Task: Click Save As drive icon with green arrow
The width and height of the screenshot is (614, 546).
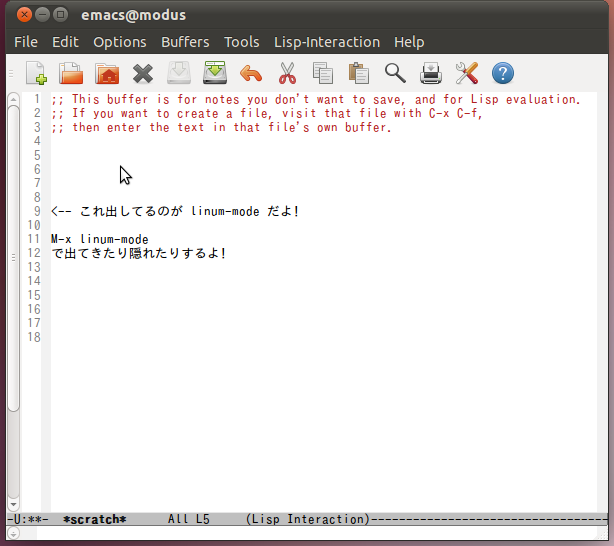Action: click(215, 72)
